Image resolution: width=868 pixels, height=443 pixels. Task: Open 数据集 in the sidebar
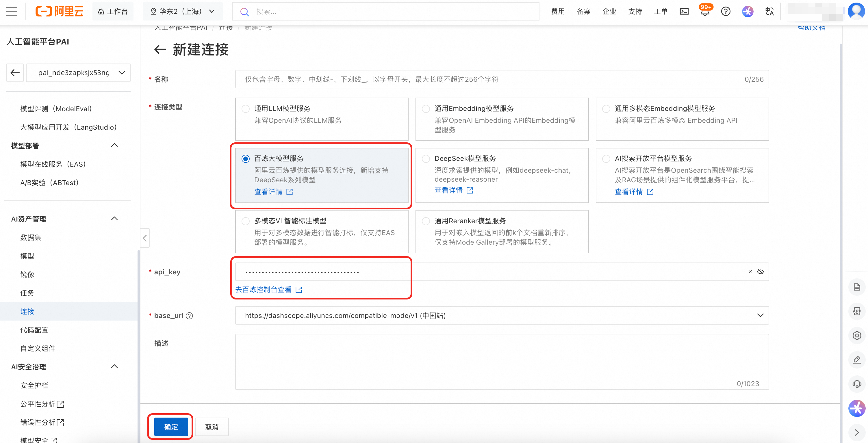[x=31, y=237]
